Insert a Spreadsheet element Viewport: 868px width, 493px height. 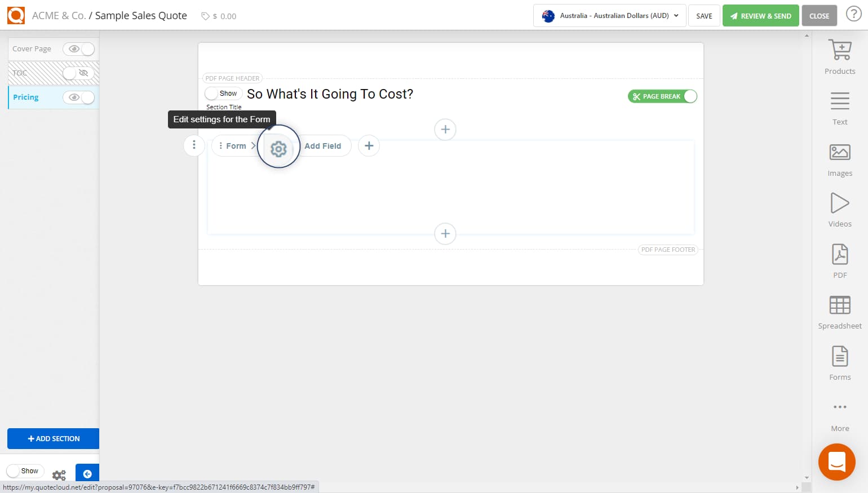pyautogui.click(x=839, y=310)
